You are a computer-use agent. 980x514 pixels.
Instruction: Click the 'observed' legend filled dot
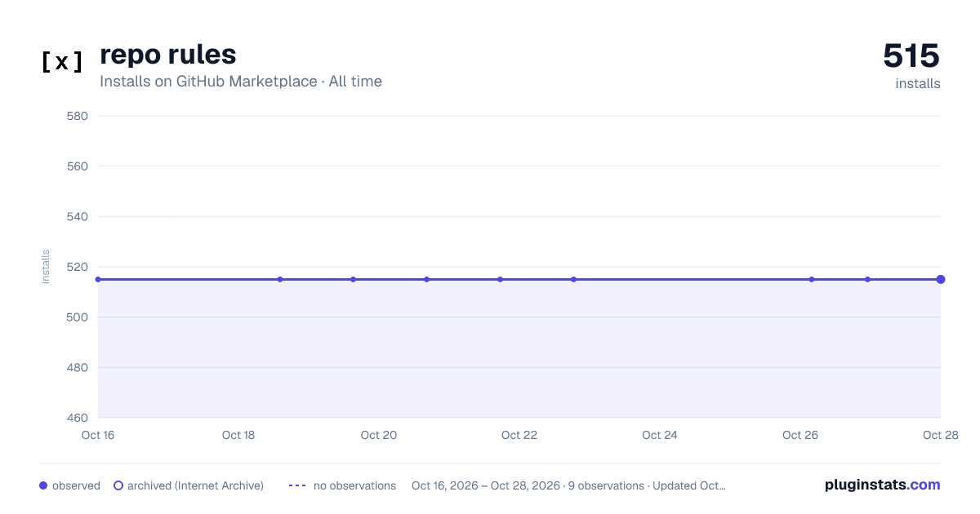click(43, 485)
